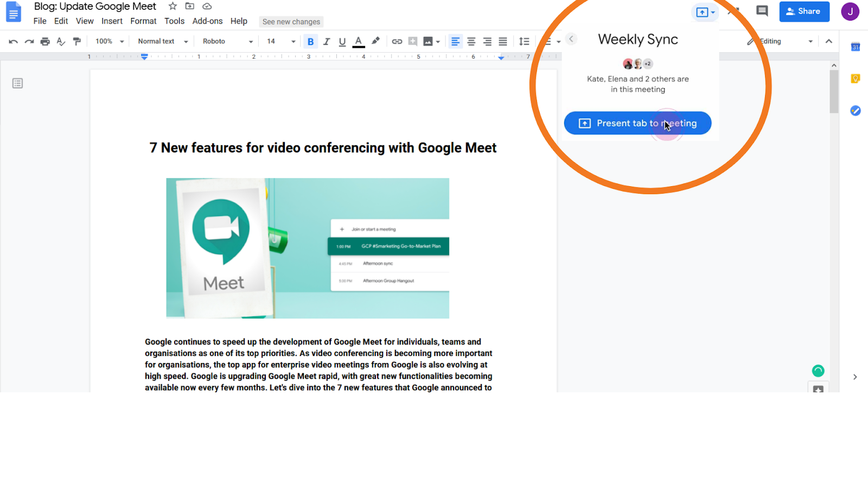This screenshot has width=868, height=484.
Task: Insert an image from the toolbar
Action: tap(428, 41)
